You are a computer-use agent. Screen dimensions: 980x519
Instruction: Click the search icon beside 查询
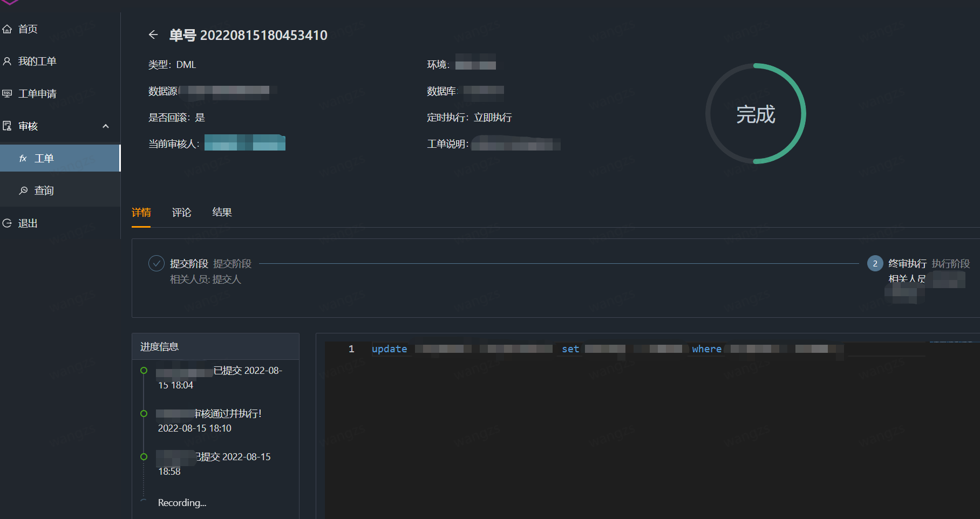(x=23, y=191)
